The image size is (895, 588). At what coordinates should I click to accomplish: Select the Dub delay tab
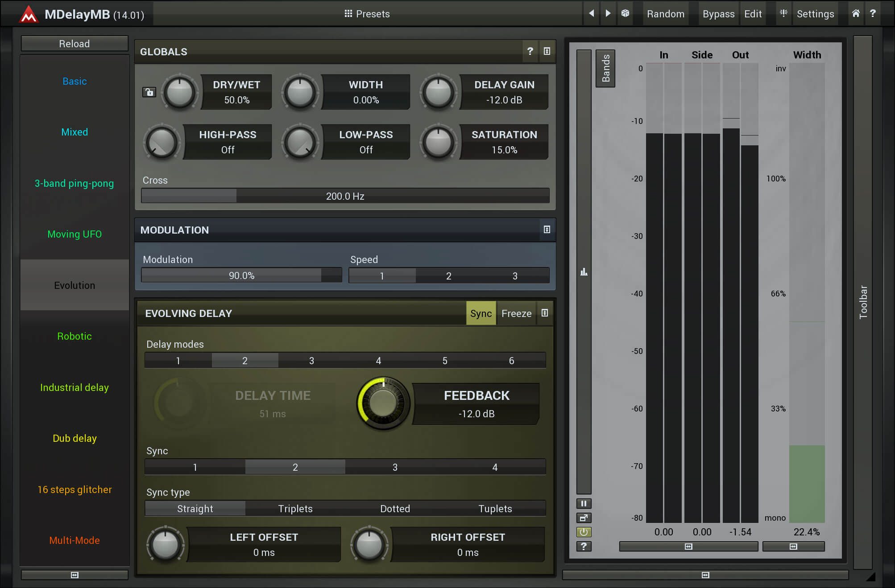point(75,438)
